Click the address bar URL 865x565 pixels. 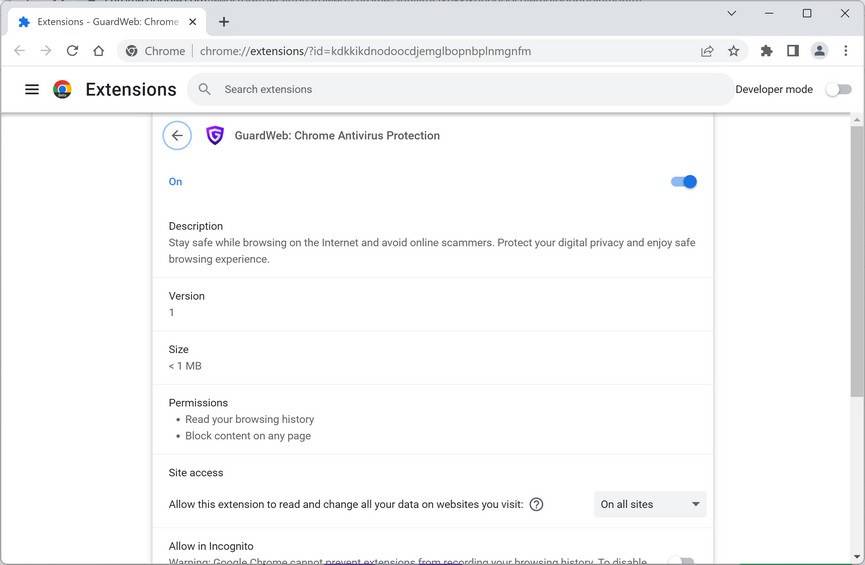tap(365, 51)
